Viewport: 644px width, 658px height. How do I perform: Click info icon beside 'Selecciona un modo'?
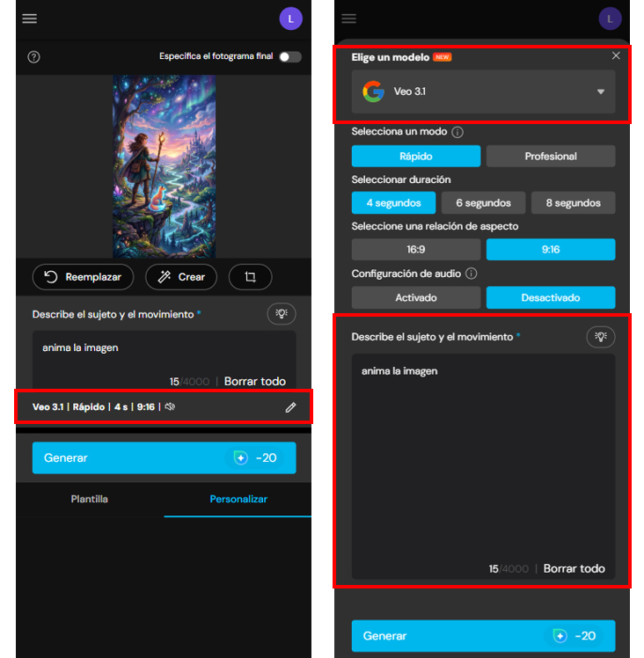[457, 132]
